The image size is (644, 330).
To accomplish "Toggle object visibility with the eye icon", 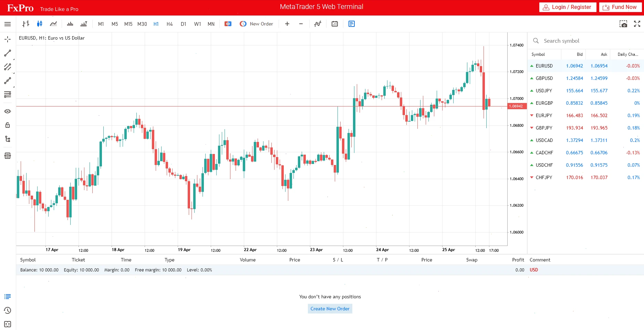I will 7,111.
